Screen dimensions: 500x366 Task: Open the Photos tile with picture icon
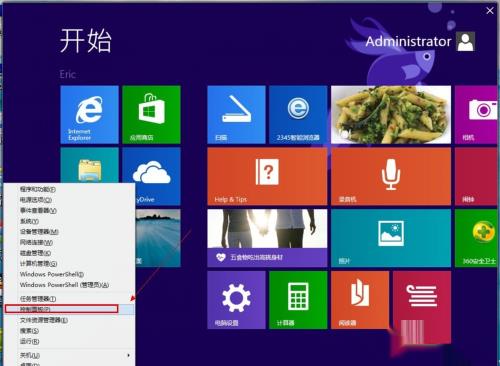pos(391,238)
